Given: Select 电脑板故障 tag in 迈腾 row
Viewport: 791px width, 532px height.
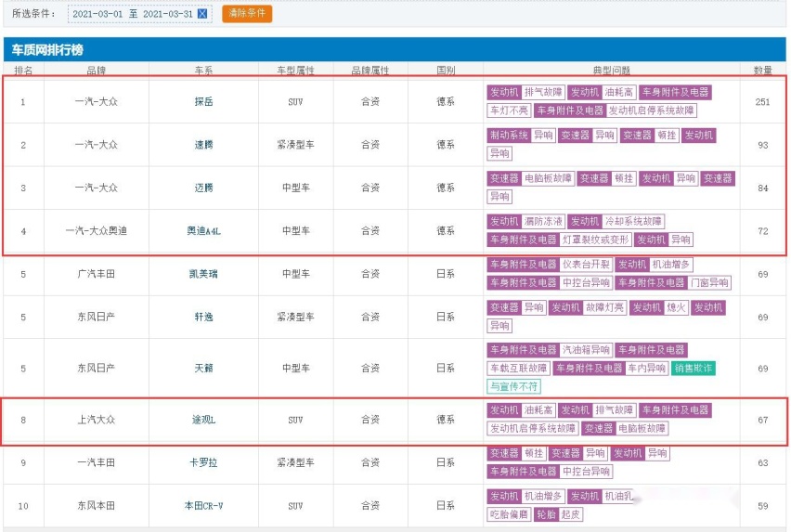Looking at the screenshot, I should click(x=548, y=178).
